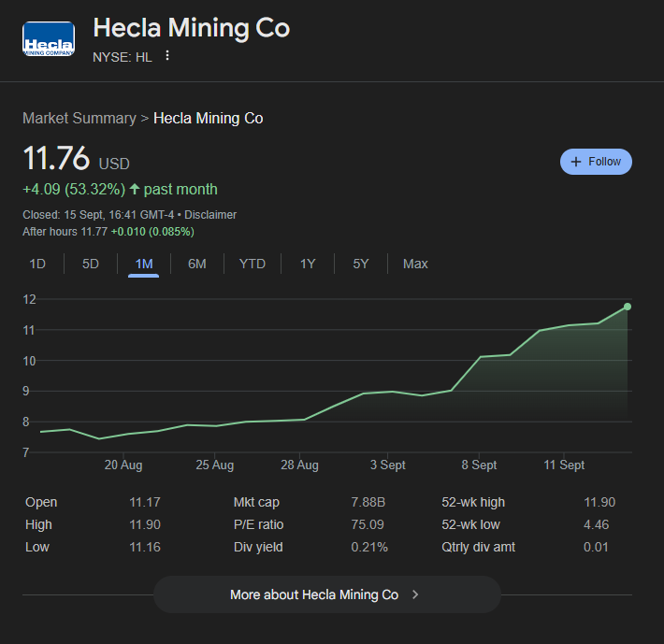The height and width of the screenshot is (644, 664).
Task: Open the three-dot menu next to NYSE: HL
Action: pos(167,56)
